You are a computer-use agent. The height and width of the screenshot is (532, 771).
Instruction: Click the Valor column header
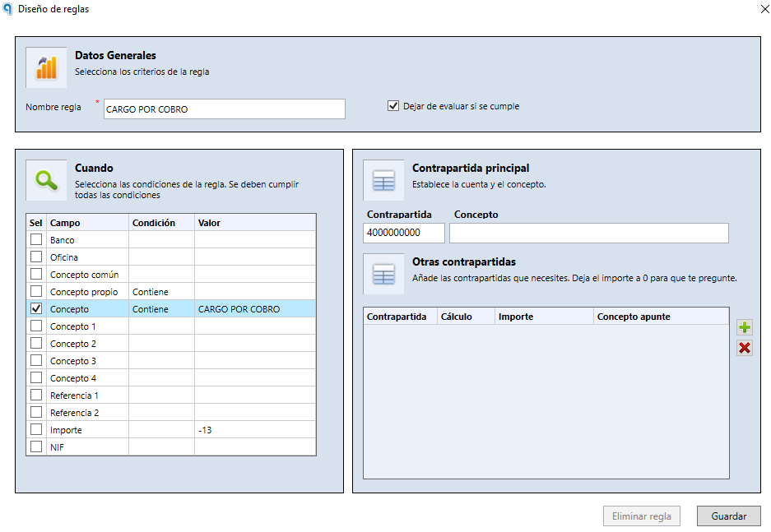255,223
